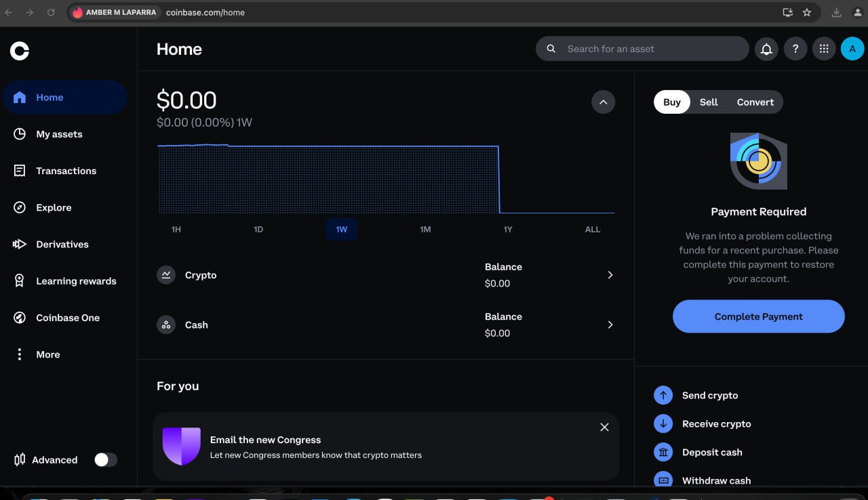Go to Home in the sidebar
The image size is (868, 500).
coord(64,98)
